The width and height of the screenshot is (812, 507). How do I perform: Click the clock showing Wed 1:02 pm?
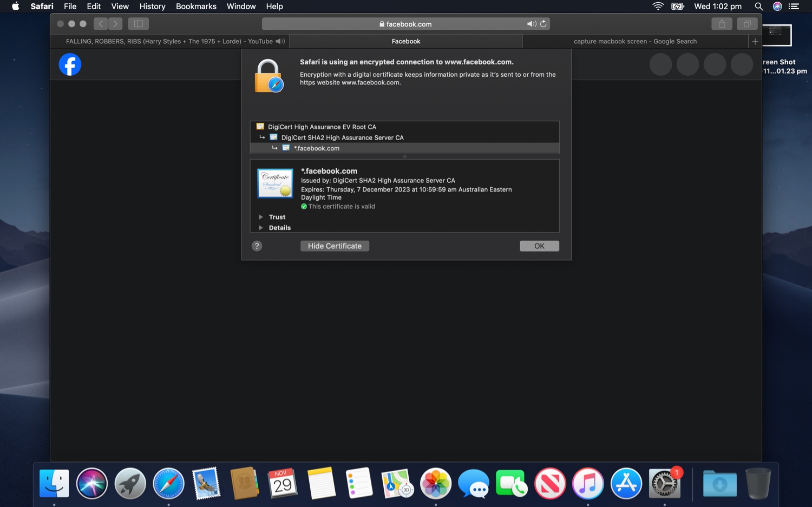click(718, 6)
